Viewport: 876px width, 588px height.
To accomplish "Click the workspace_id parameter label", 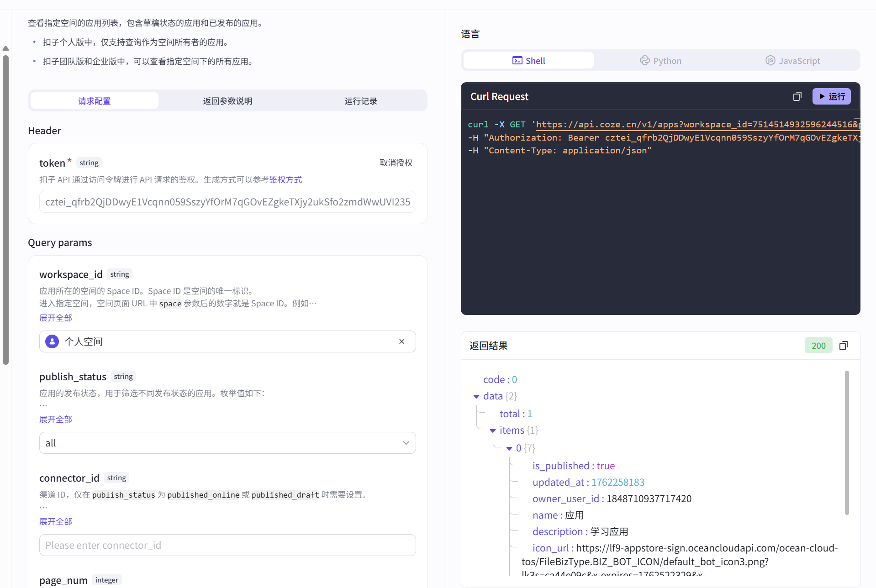I will (x=71, y=274).
